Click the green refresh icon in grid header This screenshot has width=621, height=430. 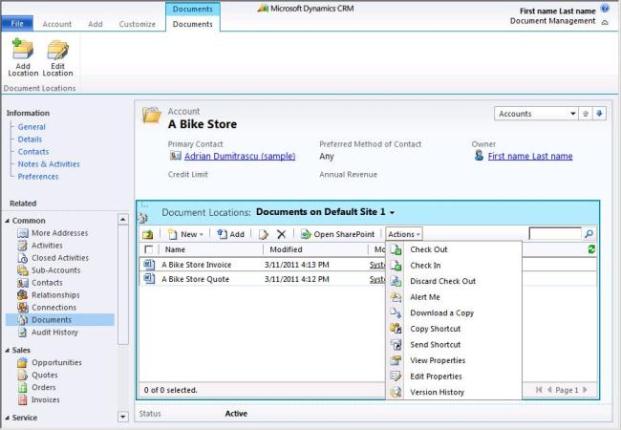[591, 249]
